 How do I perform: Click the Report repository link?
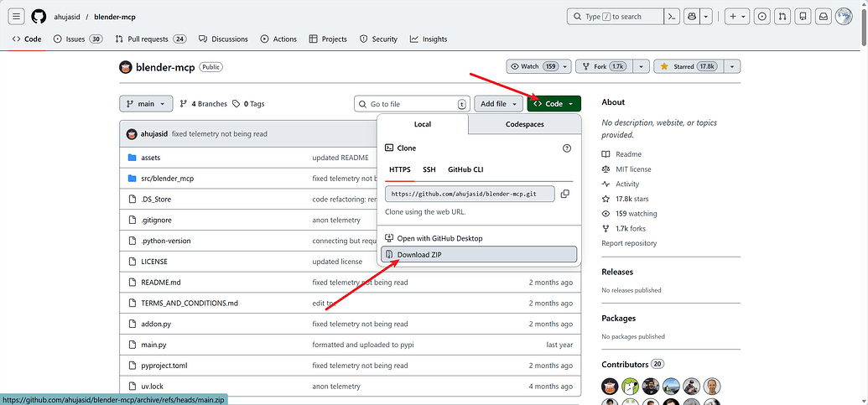click(630, 243)
